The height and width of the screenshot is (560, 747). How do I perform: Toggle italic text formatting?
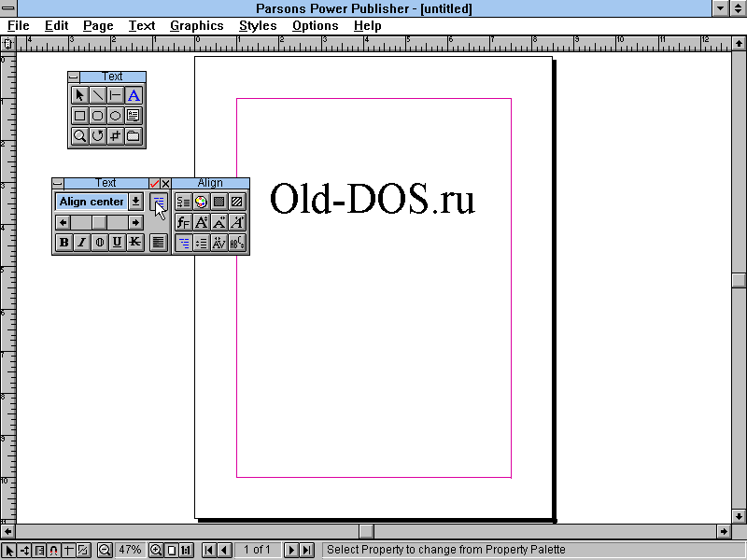click(81, 243)
